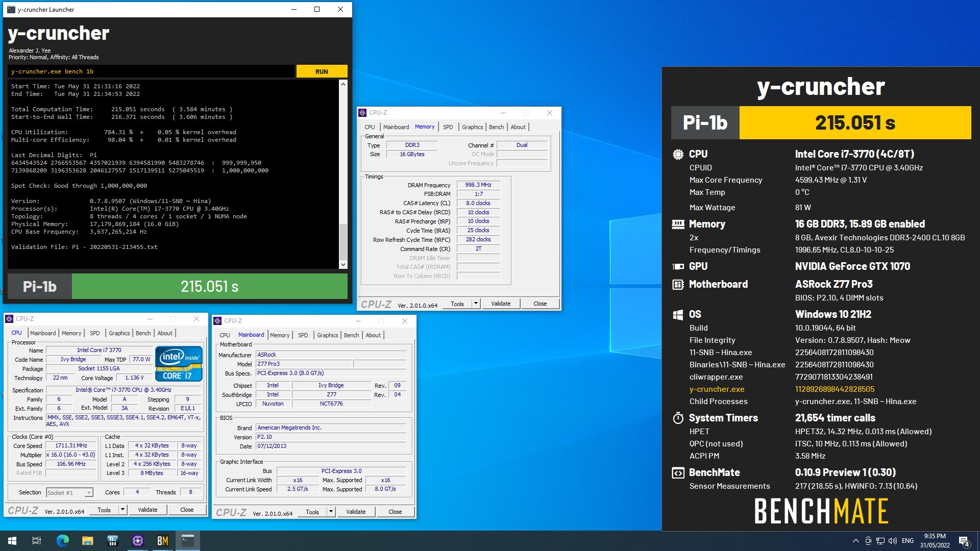Open Bench tab in CPU-Z processor window

[x=143, y=333]
